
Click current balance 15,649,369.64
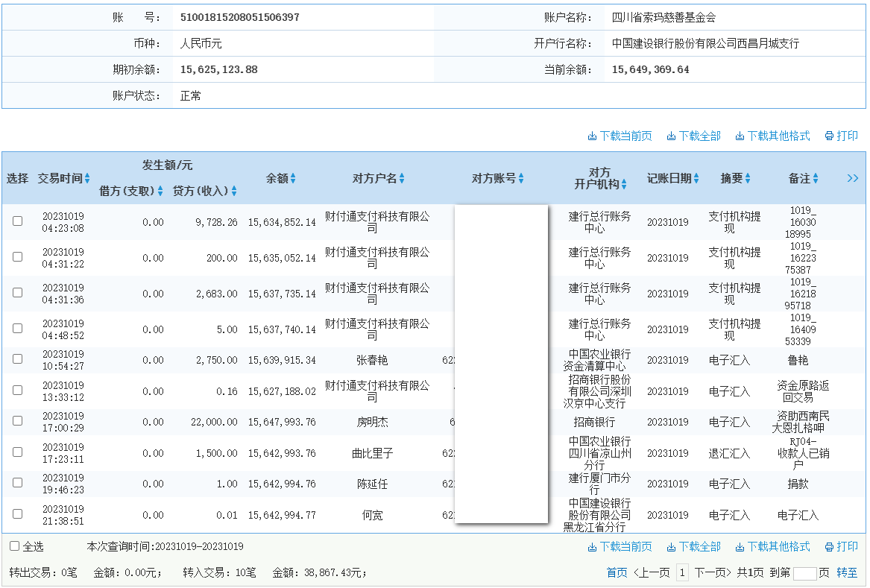(x=650, y=70)
